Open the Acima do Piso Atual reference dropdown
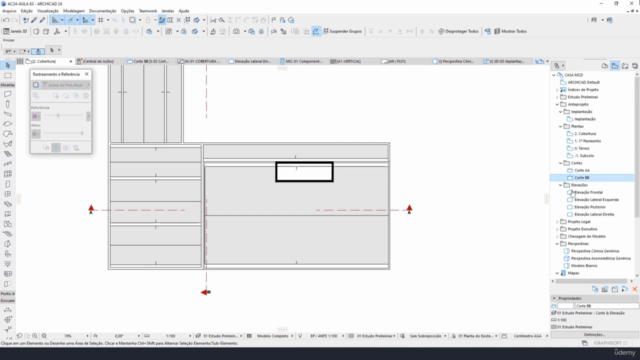The image size is (640, 360). coord(66,85)
